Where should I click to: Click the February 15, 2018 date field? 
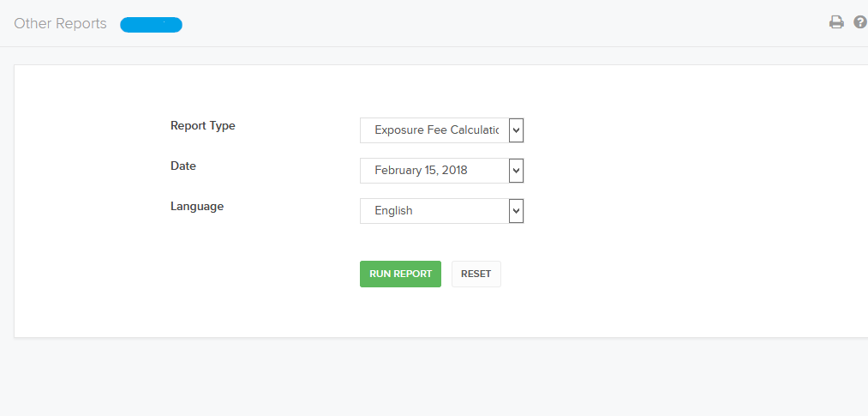(434, 171)
